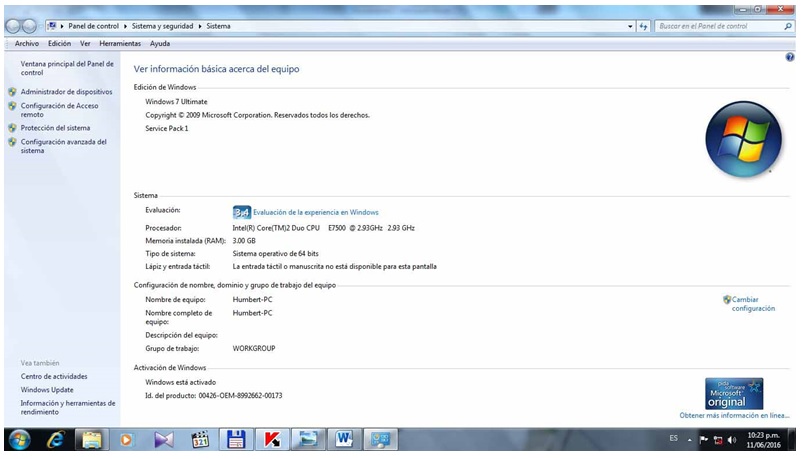Image resolution: width=801 pixels, height=459 pixels.
Task: Open Media Player Classic 321 icon
Action: click(200, 440)
